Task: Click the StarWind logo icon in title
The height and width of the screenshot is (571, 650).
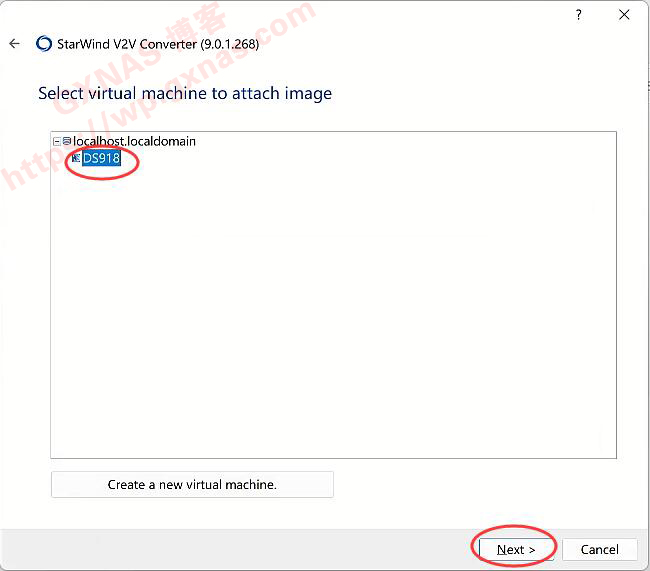Action: coord(44,44)
